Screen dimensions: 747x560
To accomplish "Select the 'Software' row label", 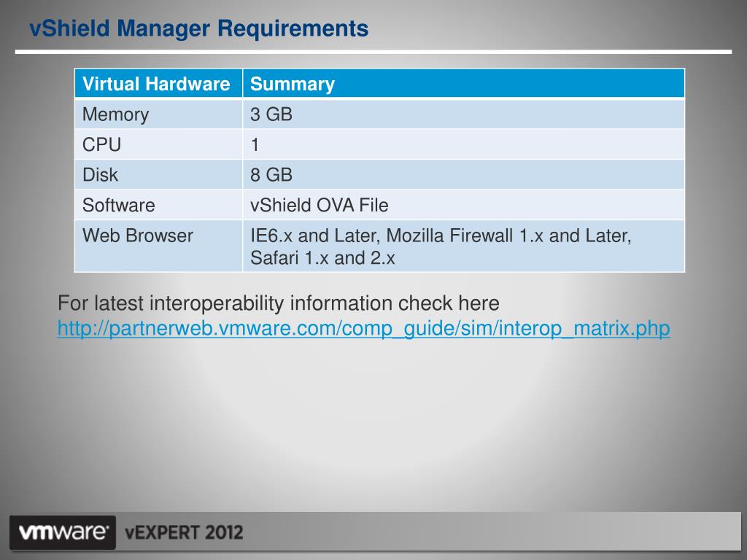I will pyautogui.click(x=119, y=205).
